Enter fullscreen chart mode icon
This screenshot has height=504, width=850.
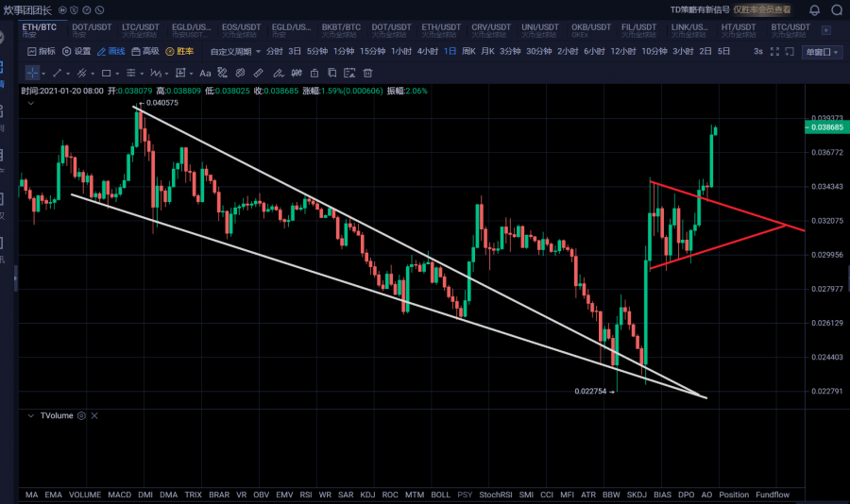tap(774, 52)
